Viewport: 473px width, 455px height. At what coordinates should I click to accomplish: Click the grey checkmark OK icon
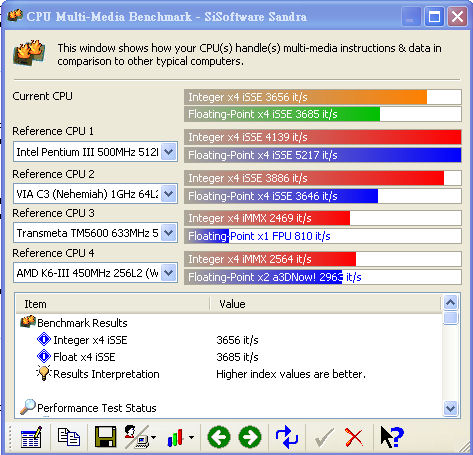coord(324,437)
